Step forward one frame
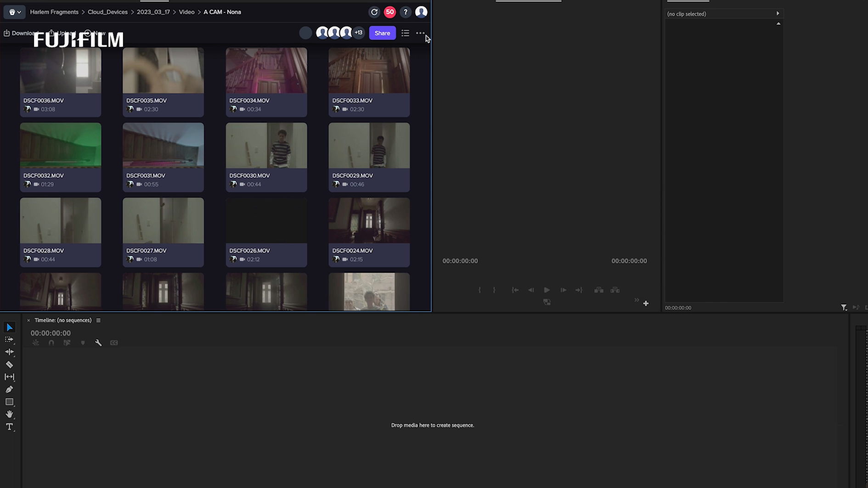This screenshot has width=868, height=488. [x=564, y=290]
